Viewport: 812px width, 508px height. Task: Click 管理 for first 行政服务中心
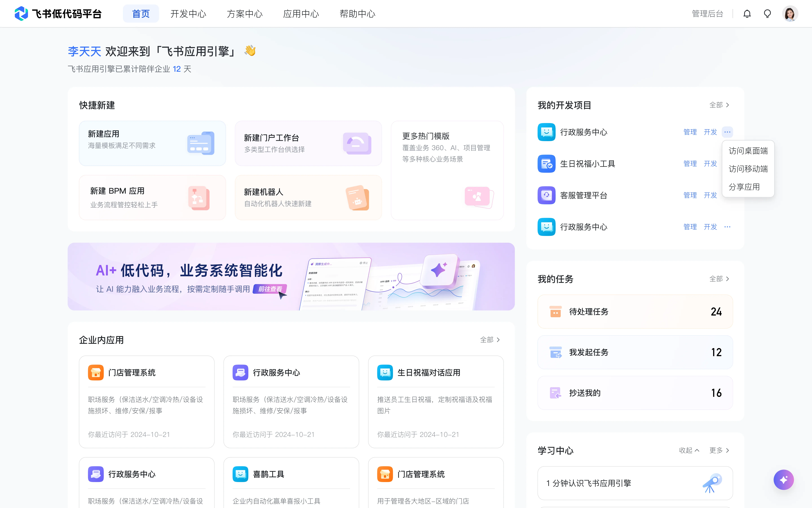(x=690, y=132)
